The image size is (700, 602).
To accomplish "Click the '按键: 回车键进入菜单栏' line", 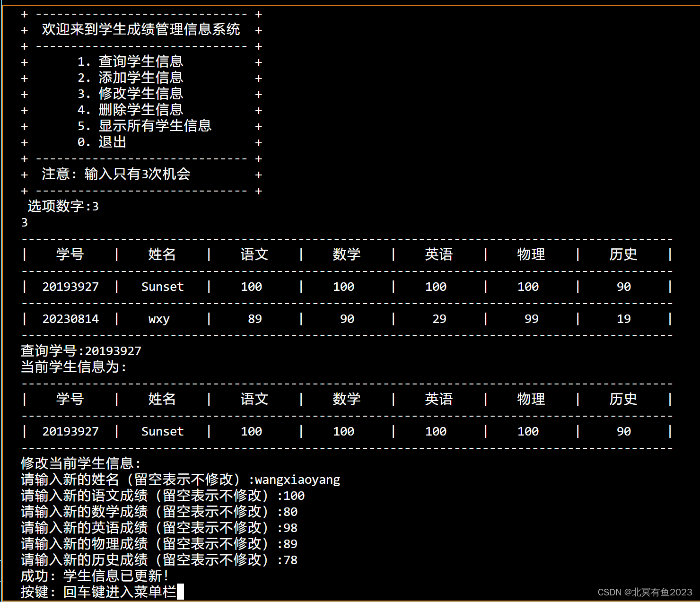I will click(x=98, y=592).
